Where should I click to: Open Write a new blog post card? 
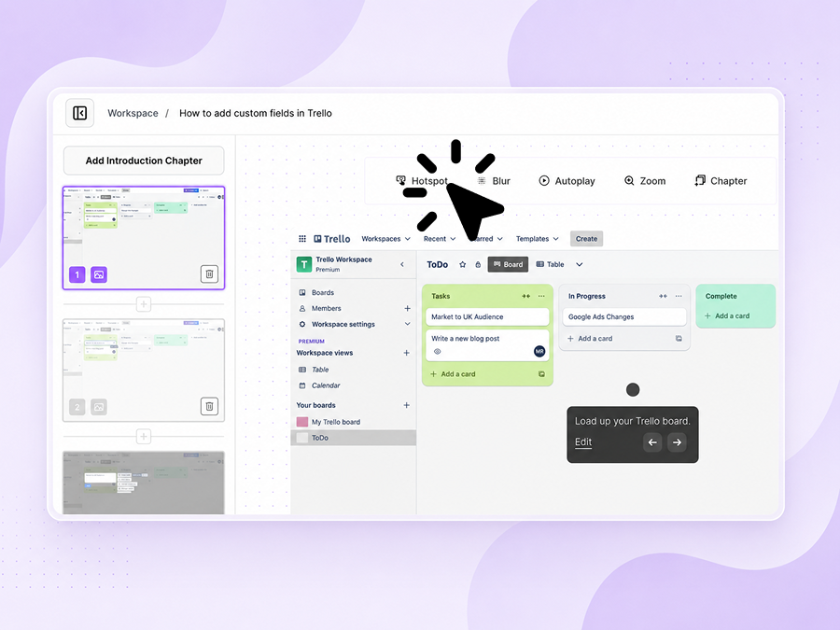[x=487, y=345]
